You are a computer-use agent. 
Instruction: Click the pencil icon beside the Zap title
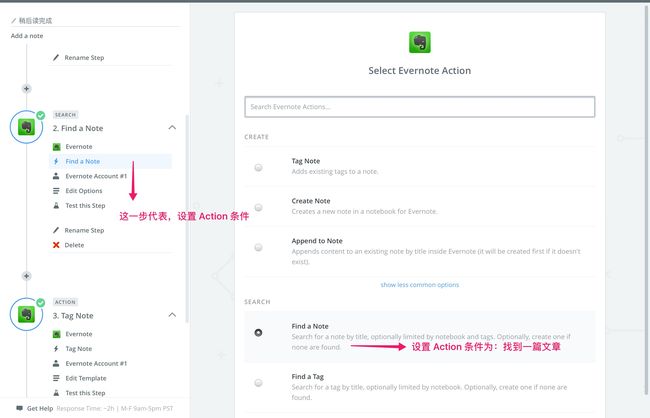(x=13, y=20)
